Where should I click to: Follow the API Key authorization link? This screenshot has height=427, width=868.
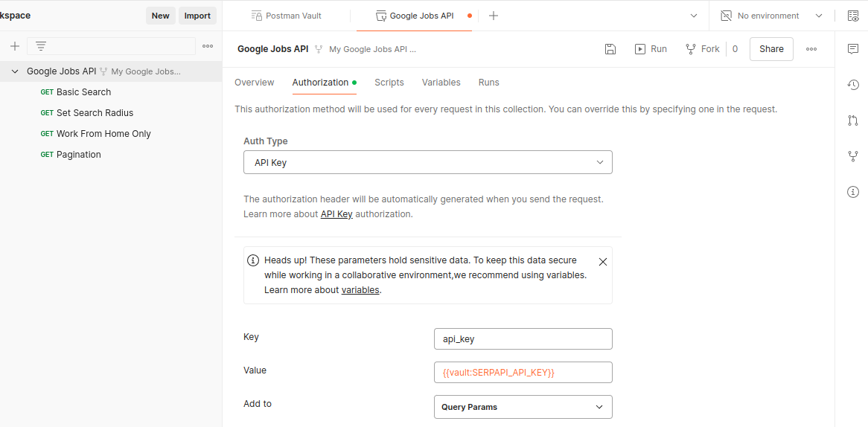click(x=336, y=214)
